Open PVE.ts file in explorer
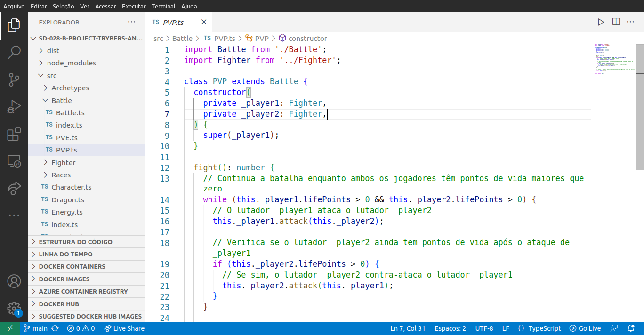This screenshot has height=335, width=644. (66, 137)
